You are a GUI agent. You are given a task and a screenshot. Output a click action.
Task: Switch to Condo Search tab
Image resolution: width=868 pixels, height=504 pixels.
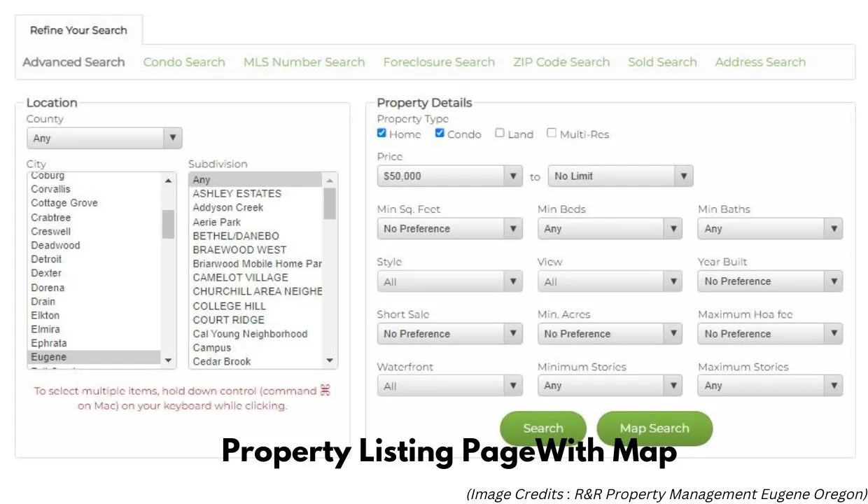(x=184, y=62)
